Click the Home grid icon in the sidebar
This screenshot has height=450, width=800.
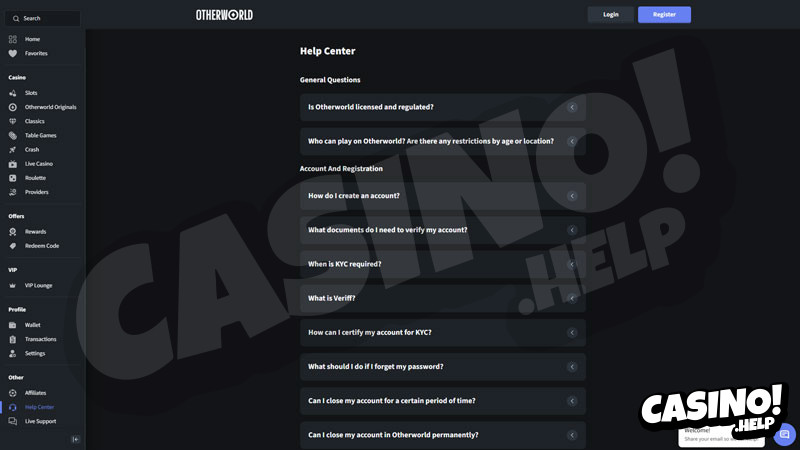(x=13, y=39)
